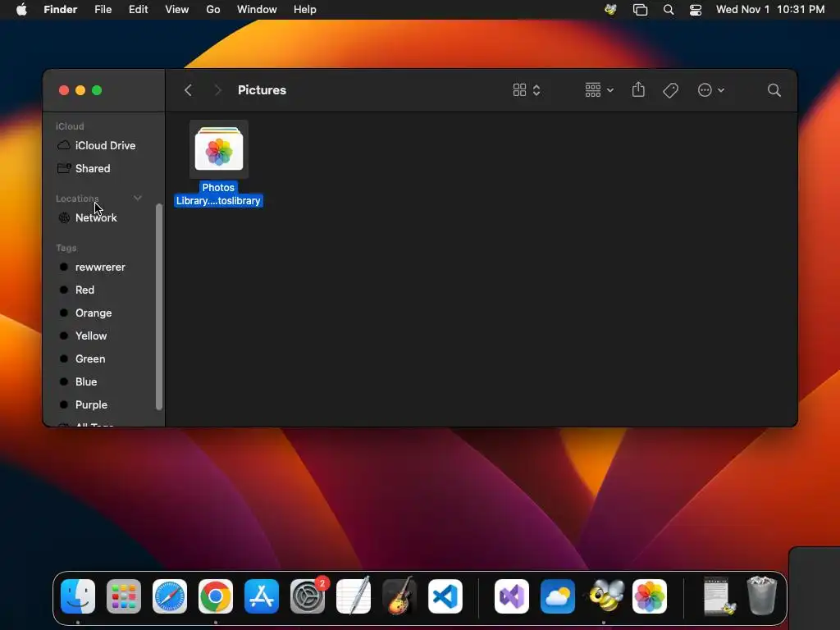Go forward with the right chevron
Screen dimensions: 840x630
pos(217,90)
